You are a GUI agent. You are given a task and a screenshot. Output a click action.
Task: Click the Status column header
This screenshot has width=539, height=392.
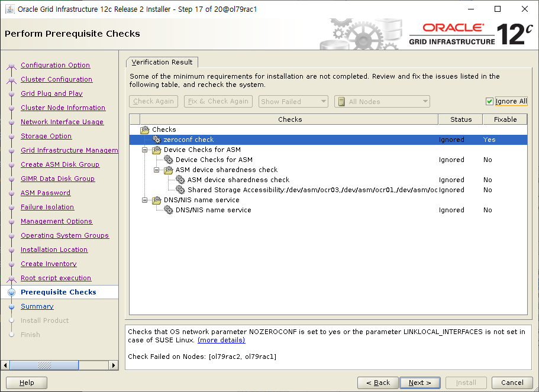click(461, 119)
